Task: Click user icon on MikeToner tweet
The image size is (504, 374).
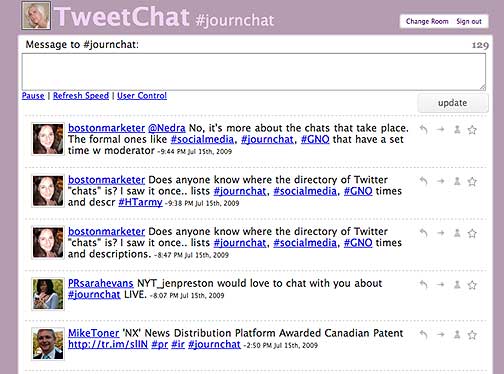Action: (457, 334)
